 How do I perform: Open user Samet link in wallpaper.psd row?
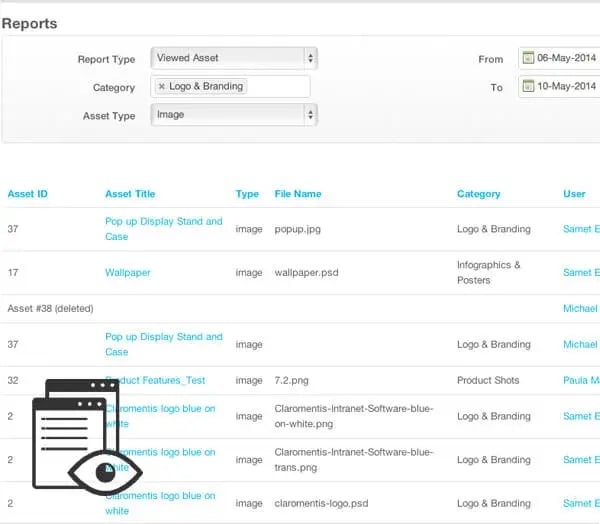[581, 273]
